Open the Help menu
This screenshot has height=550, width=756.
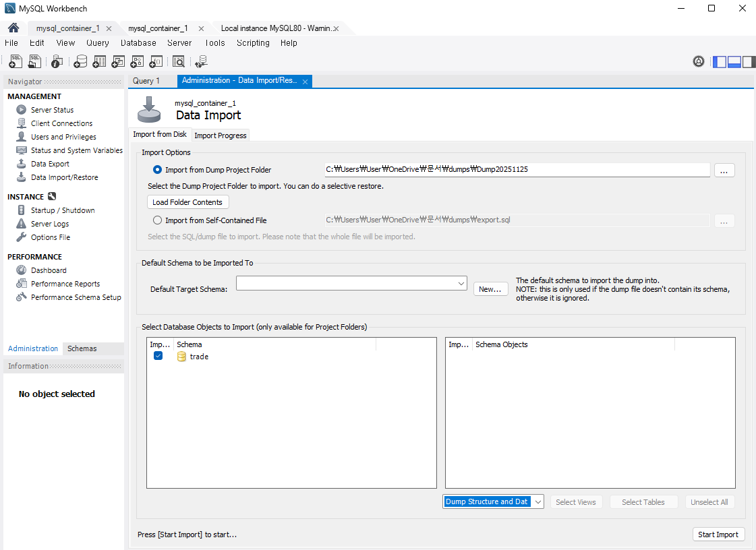pos(289,43)
